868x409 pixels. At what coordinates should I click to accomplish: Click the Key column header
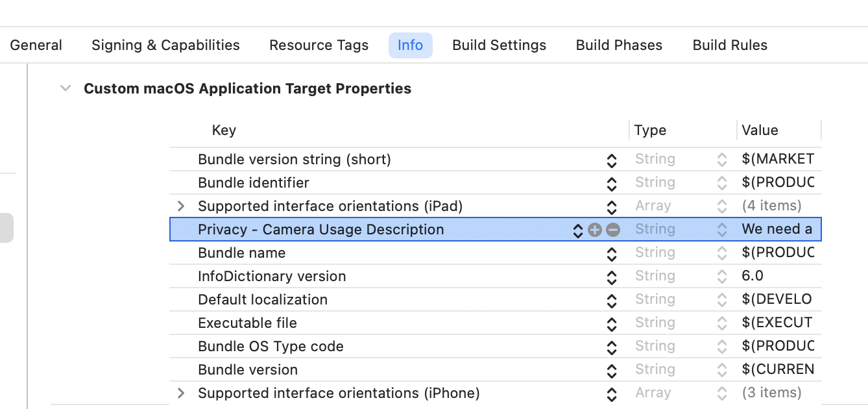click(x=224, y=130)
